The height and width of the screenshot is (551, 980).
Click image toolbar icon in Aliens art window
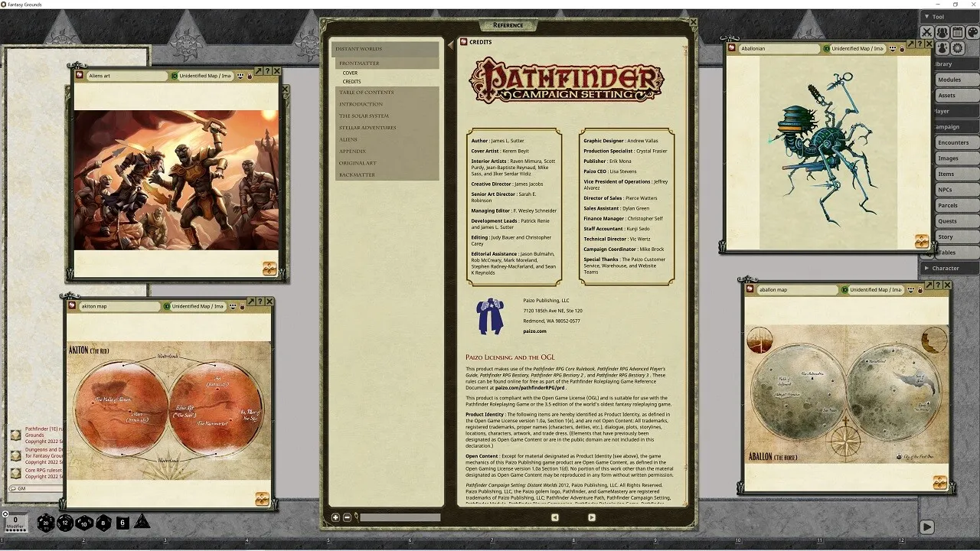tap(269, 268)
